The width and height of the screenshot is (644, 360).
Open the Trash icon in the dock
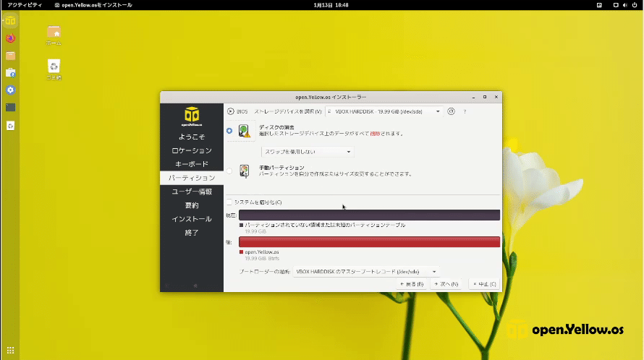pyautogui.click(x=10, y=125)
